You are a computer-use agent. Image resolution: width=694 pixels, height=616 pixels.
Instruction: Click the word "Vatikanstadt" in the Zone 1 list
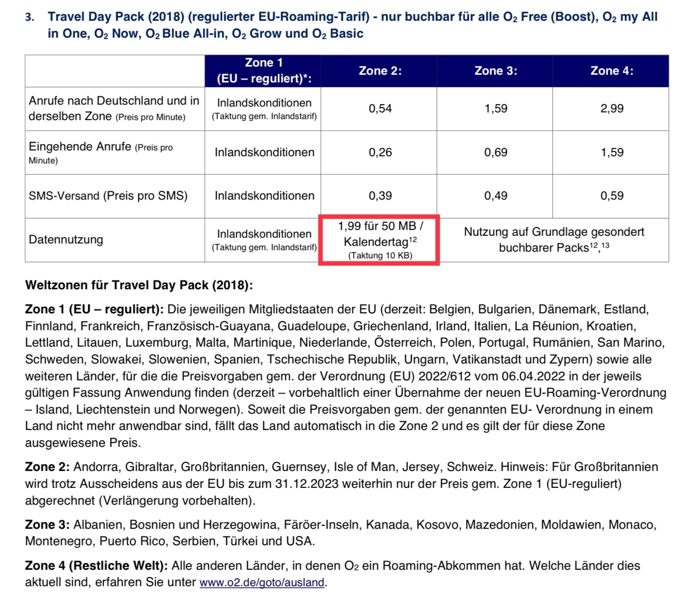488,360
